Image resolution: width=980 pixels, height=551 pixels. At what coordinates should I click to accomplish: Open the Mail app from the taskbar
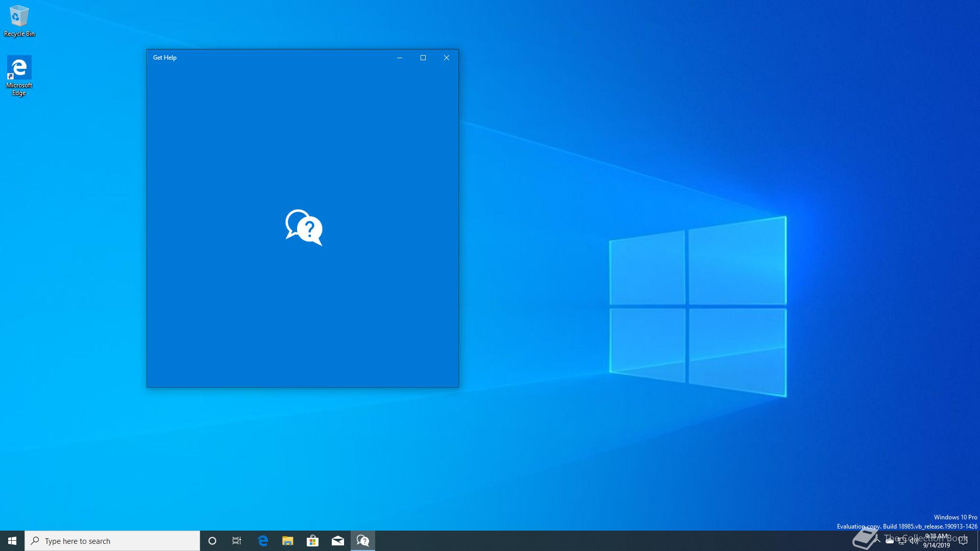click(x=337, y=541)
